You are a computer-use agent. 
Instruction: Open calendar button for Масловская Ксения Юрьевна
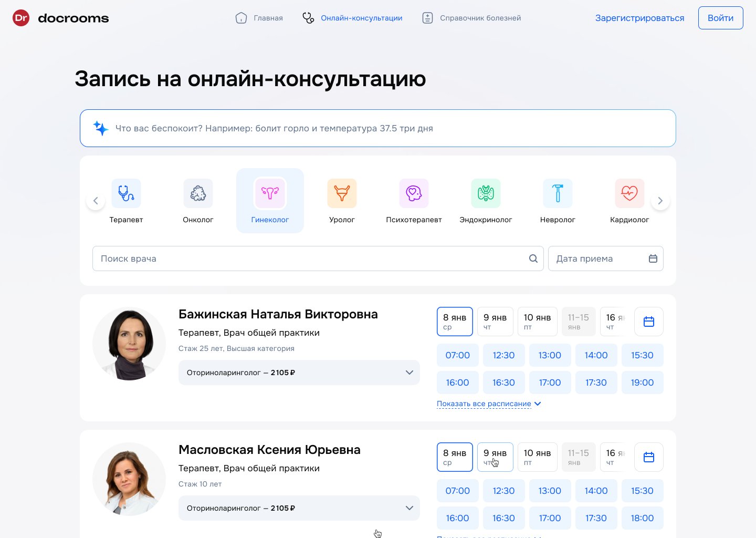(649, 457)
